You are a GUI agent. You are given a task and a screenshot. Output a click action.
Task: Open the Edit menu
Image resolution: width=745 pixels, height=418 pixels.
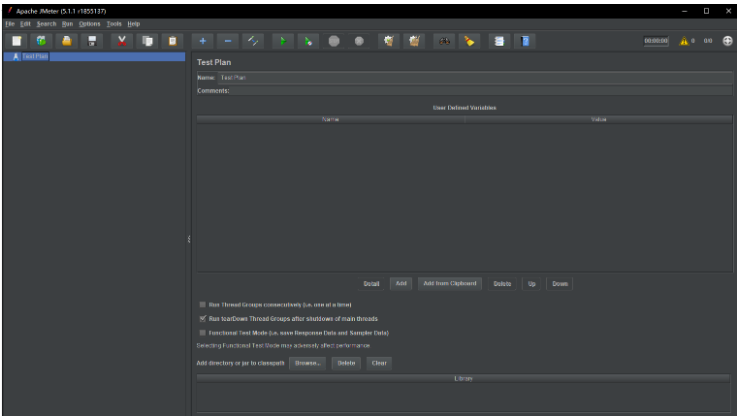pyautogui.click(x=25, y=24)
